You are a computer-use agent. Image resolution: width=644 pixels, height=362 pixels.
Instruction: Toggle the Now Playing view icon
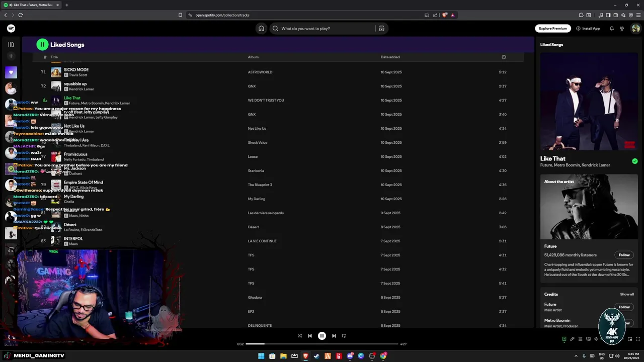pos(564,339)
